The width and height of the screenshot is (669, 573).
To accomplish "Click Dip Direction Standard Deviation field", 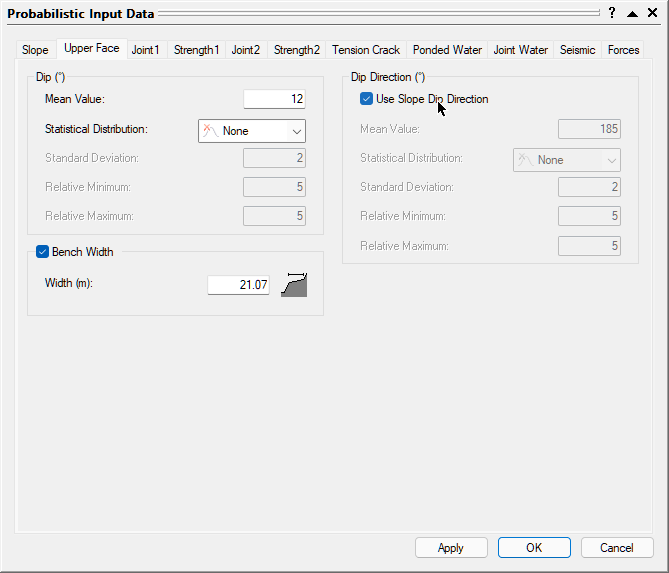I will pyautogui.click(x=589, y=187).
